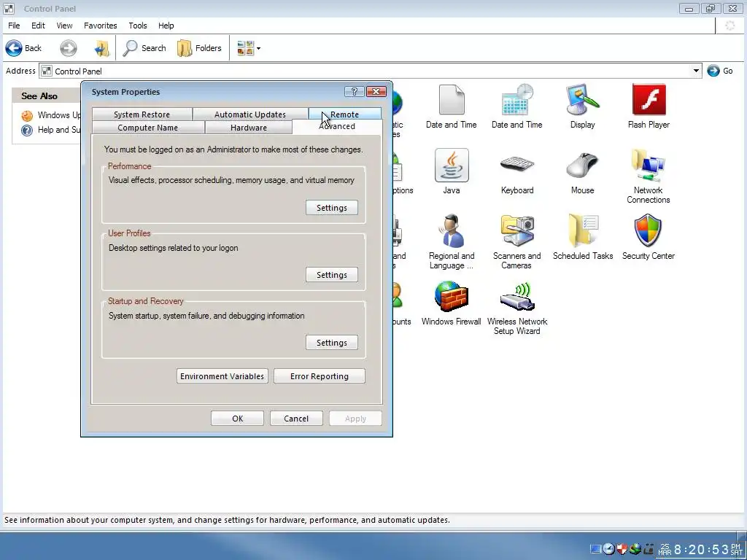
Task: Expand the Address bar dropdown arrow
Action: 696,71
